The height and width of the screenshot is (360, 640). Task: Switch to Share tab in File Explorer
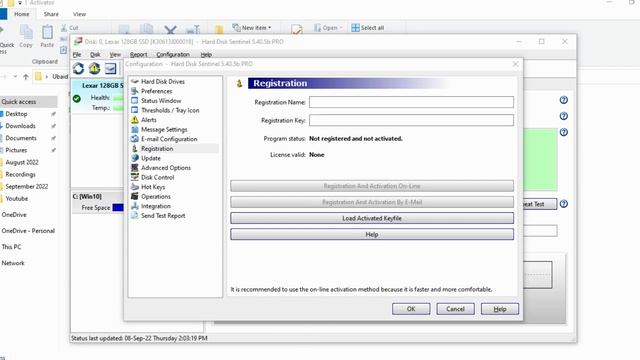51,14
